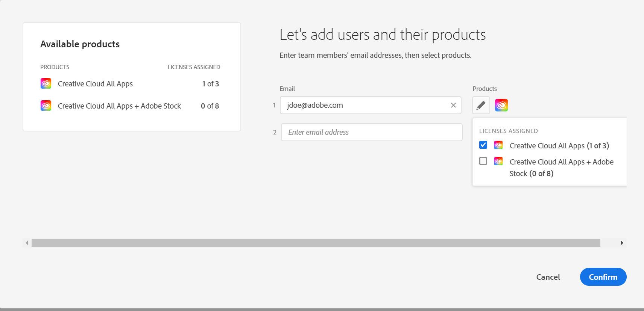Image resolution: width=644 pixels, height=311 pixels.
Task: Clear the jdoe@adobe.com email field
Action: click(453, 106)
